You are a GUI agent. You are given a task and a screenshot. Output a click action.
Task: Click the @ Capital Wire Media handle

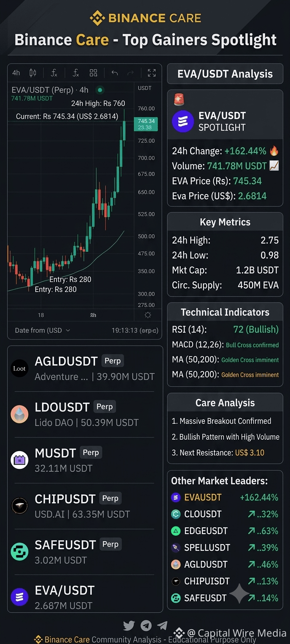click(x=237, y=633)
